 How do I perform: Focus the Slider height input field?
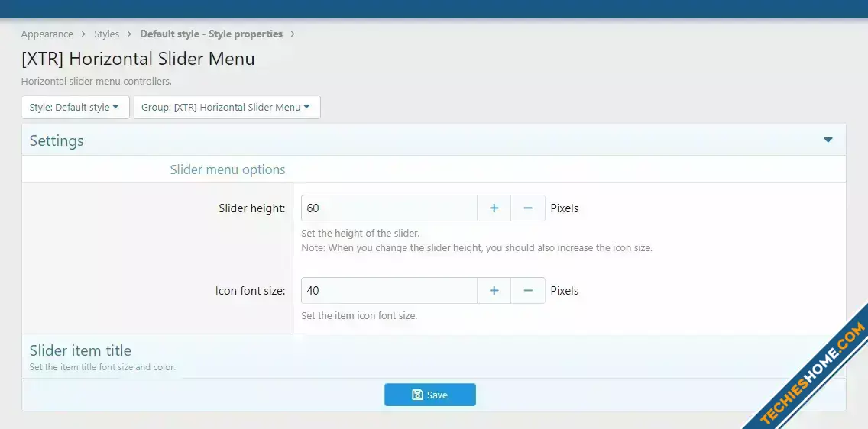point(389,208)
